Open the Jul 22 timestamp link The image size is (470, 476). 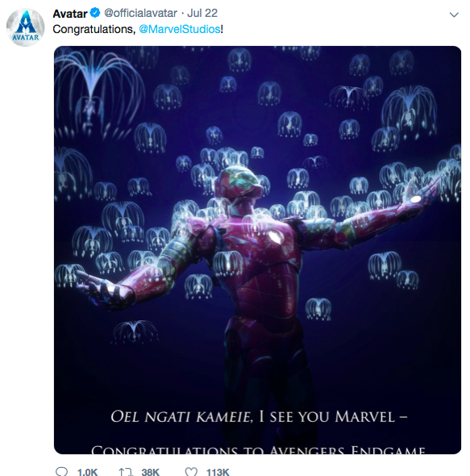tap(202, 13)
